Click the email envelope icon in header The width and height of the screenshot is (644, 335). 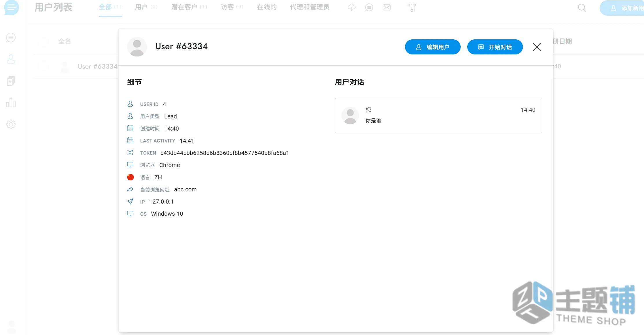[x=386, y=8]
